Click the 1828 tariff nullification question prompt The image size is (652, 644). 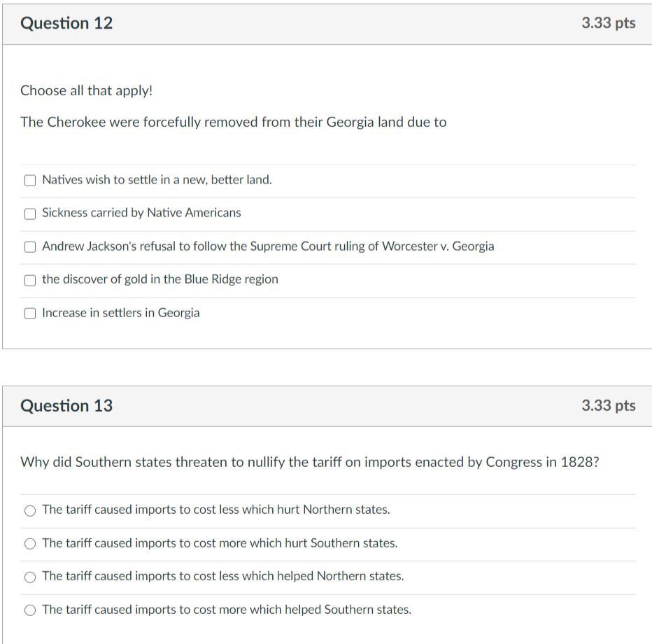pos(309,463)
